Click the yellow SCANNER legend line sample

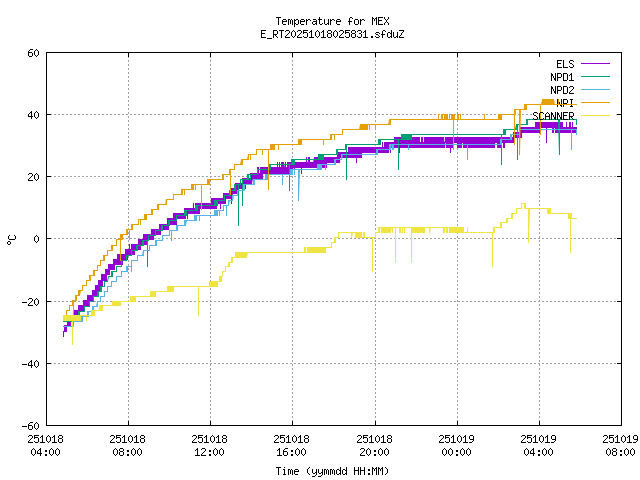tap(594, 116)
